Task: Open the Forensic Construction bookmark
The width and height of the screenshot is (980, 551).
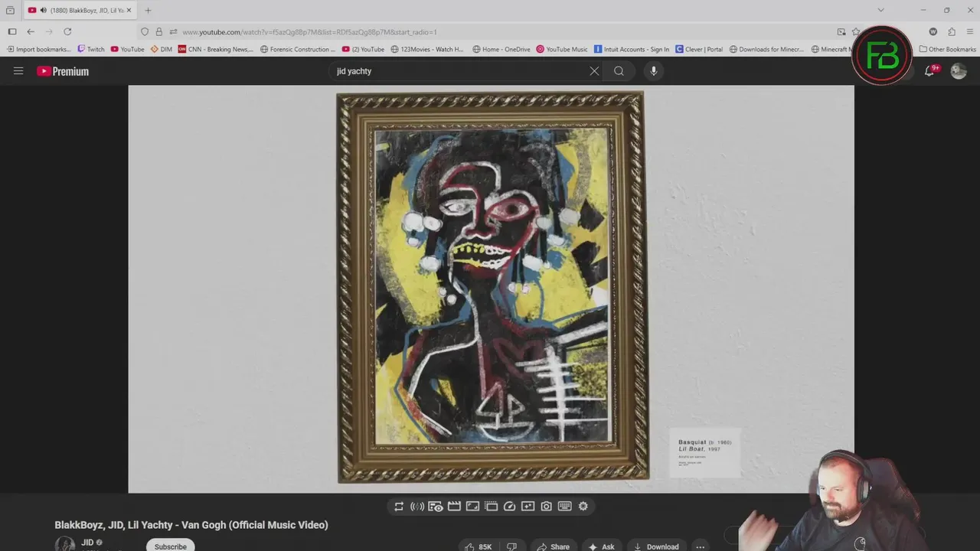Action: click(x=297, y=49)
